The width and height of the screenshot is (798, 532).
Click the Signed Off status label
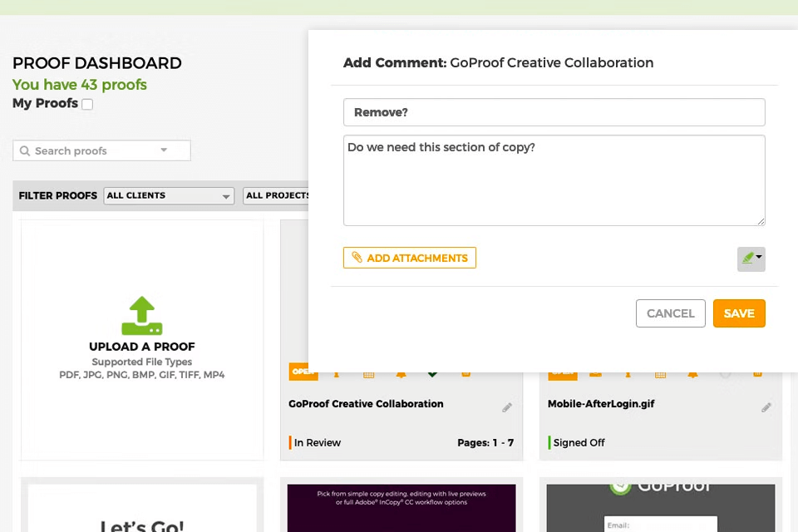[579, 443]
